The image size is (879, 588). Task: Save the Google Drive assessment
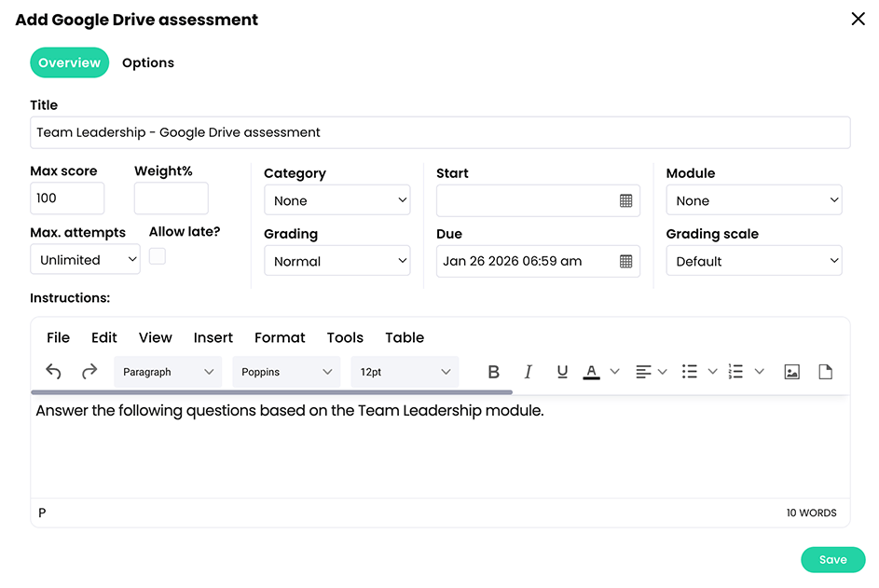[832, 559]
